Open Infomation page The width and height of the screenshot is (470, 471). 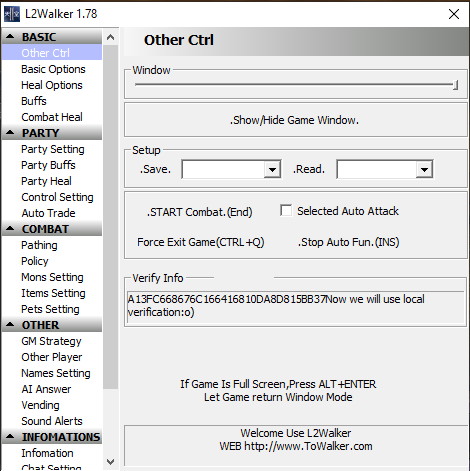coord(47,453)
